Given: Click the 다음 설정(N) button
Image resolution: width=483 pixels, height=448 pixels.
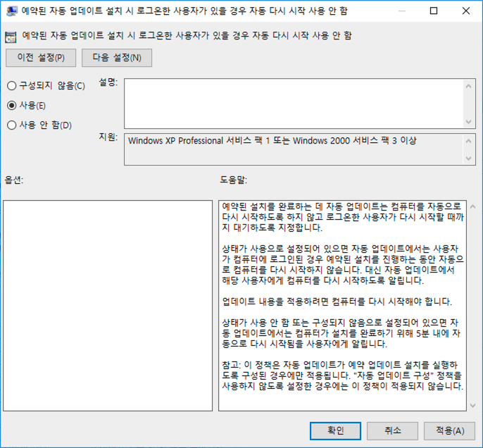Looking at the screenshot, I should coord(117,58).
